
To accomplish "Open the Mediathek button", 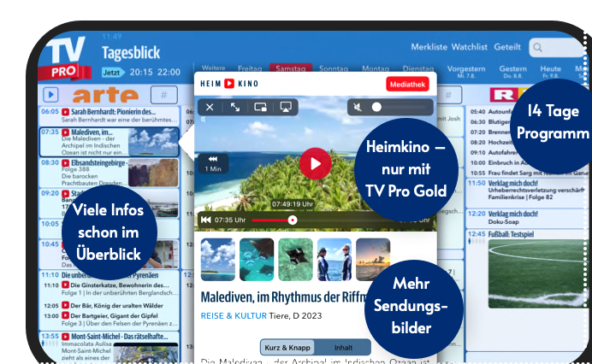I will coord(407,84).
